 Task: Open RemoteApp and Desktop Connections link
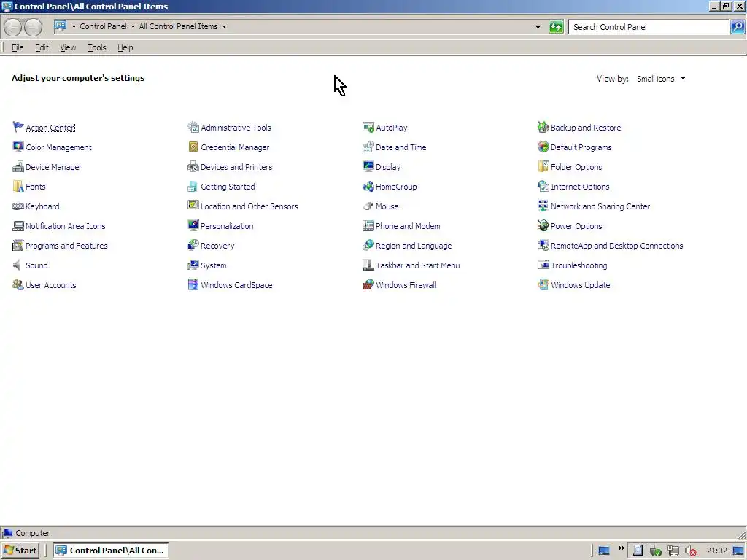tap(617, 246)
